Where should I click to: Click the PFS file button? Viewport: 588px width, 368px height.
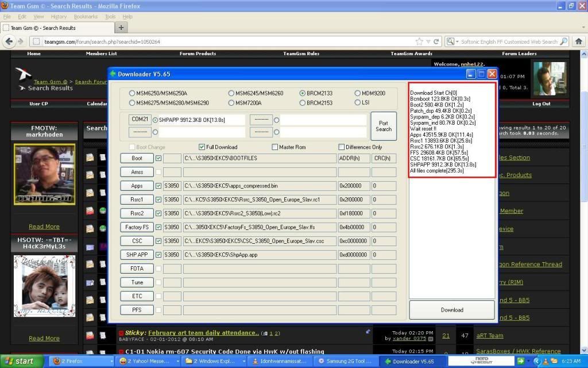coord(137,310)
